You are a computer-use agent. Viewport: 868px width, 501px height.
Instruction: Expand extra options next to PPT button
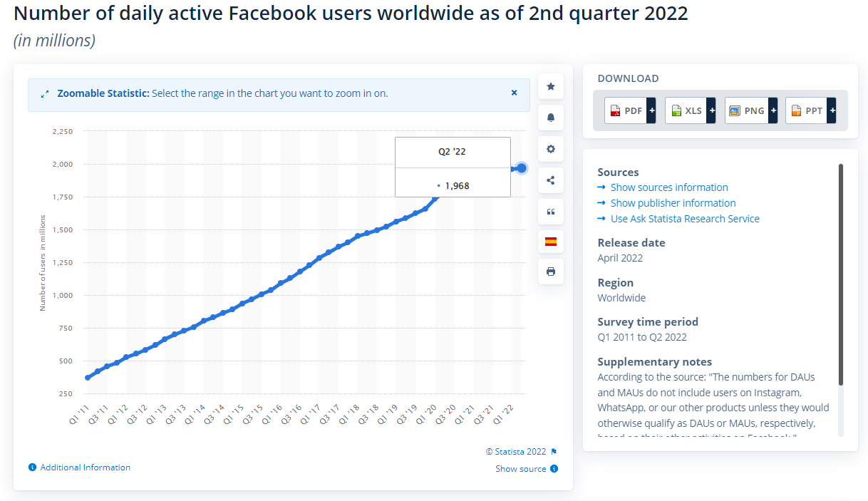tap(832, 110)
